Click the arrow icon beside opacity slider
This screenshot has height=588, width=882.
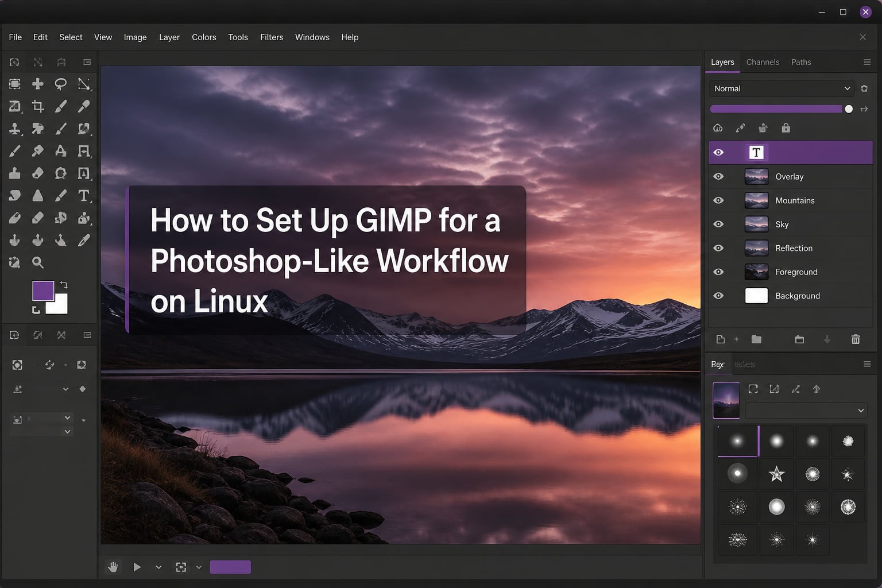click(x=864, y=109)
